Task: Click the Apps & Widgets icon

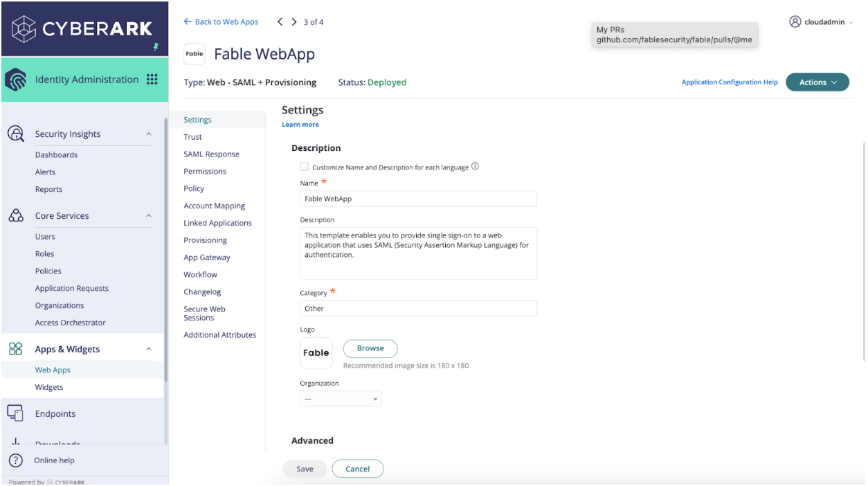Action: pyautogui.click(x=15, y=349)
